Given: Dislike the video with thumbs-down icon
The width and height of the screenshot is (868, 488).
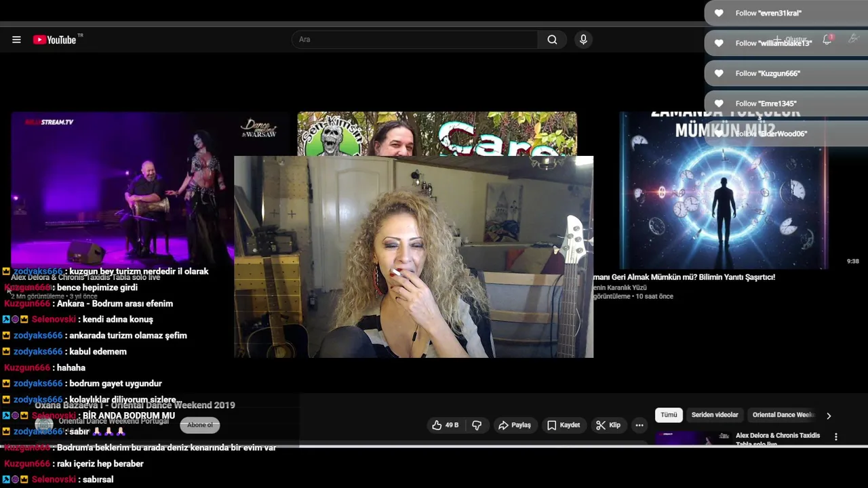Looking at the screenshot, I should pos(477,425).
